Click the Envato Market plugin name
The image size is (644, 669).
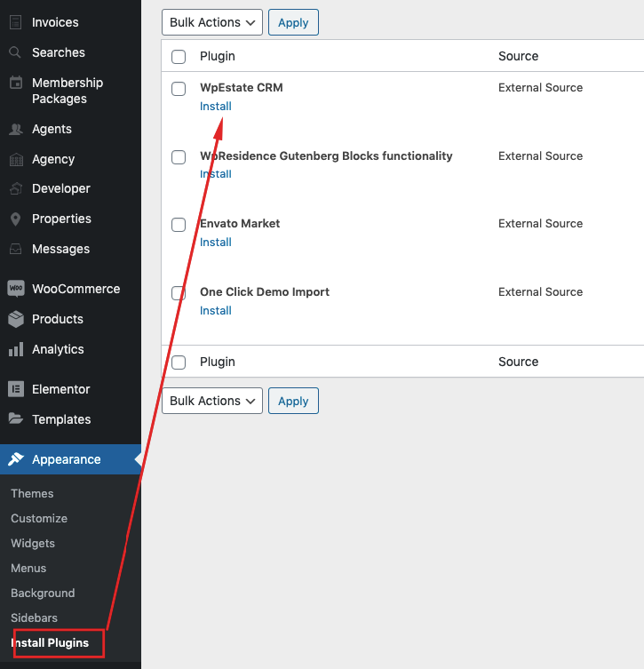click(x=240, y=224)
